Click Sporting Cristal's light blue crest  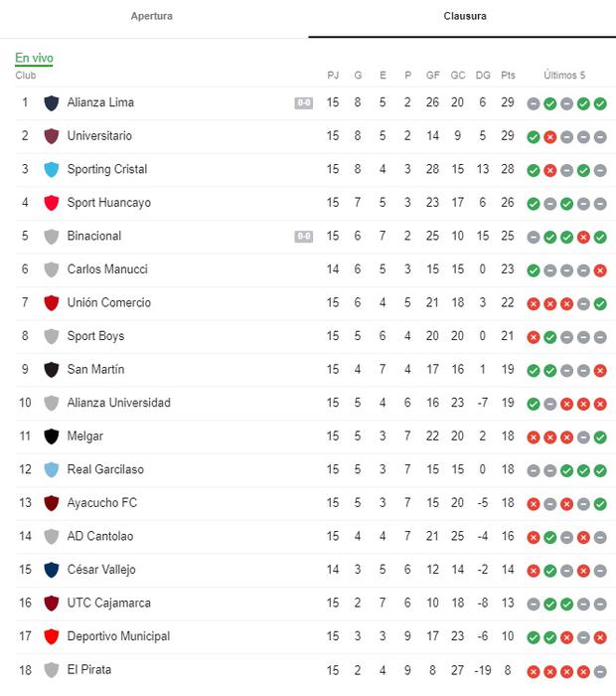pyautogui.click(x=52, y=170)
